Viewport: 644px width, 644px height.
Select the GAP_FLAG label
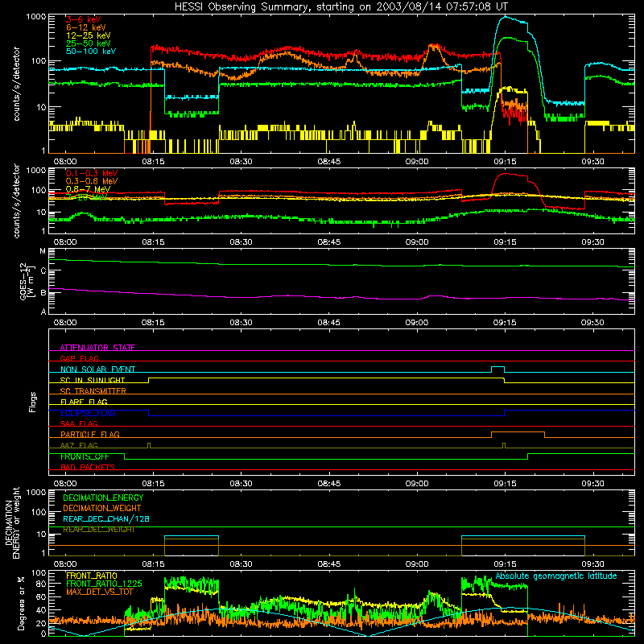pos(79,358)
